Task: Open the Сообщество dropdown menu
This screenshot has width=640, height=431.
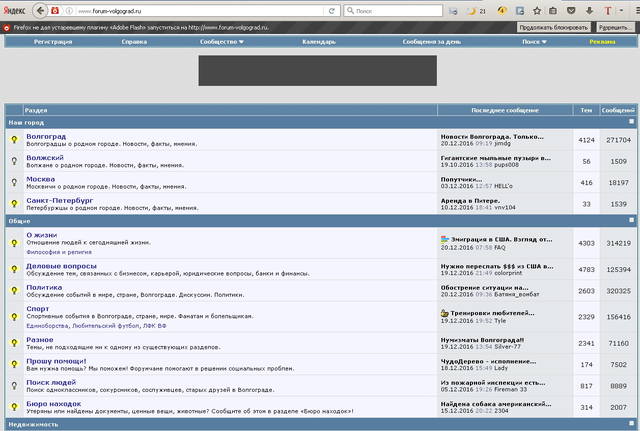Action: click(x=222, y=42)
